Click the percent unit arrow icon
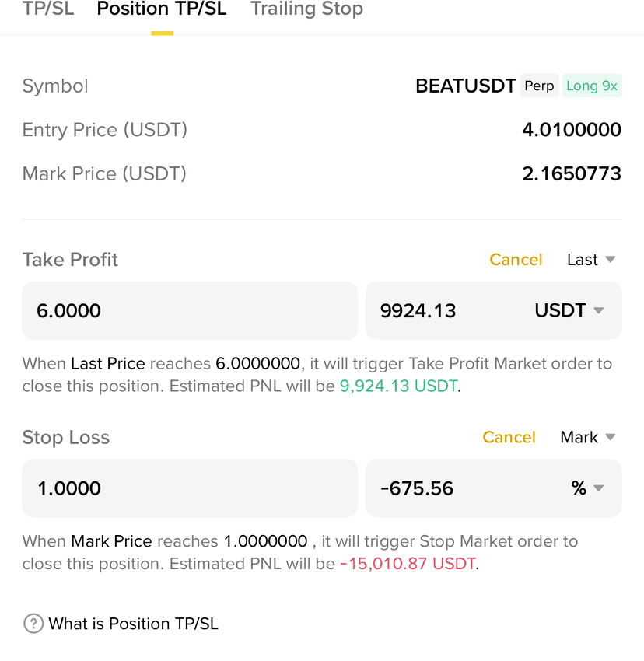This screenshot has width=644, height=661. (598, 488)
